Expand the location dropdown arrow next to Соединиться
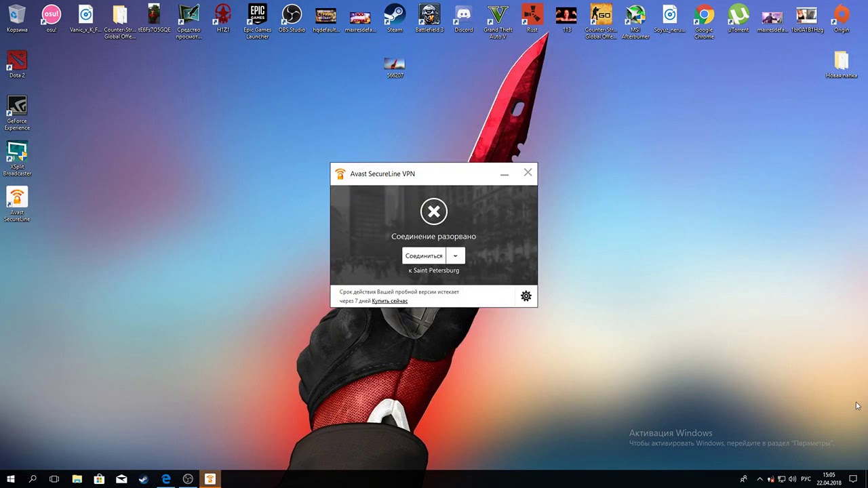This screenshot has width=868, height=488. click(456, 256)
